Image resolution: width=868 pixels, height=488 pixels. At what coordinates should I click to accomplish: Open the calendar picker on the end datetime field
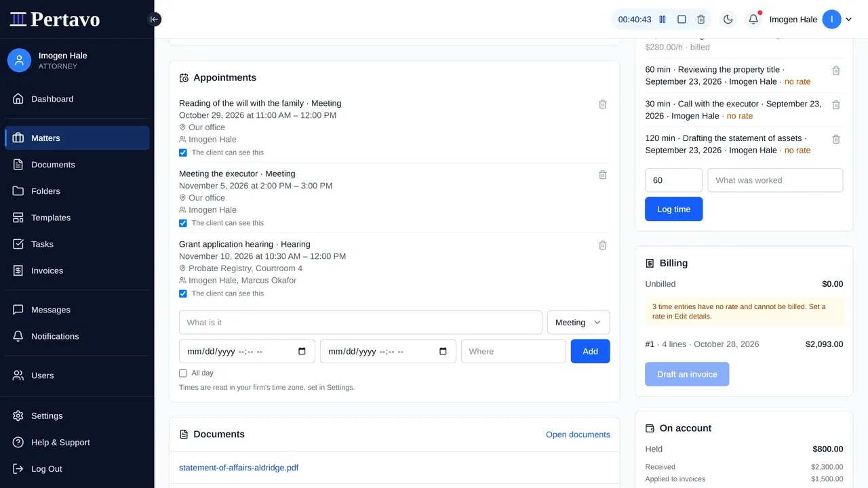coord(443,352)
